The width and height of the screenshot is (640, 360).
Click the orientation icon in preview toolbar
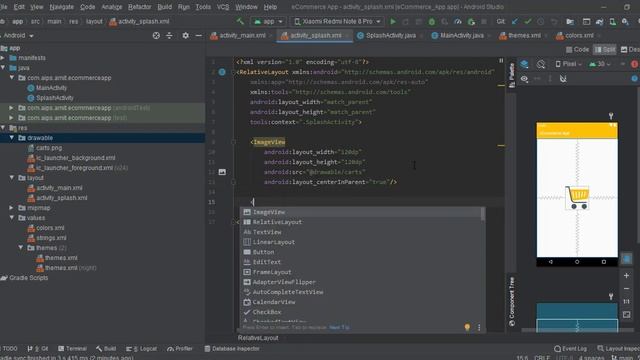[x=541, y=64]
